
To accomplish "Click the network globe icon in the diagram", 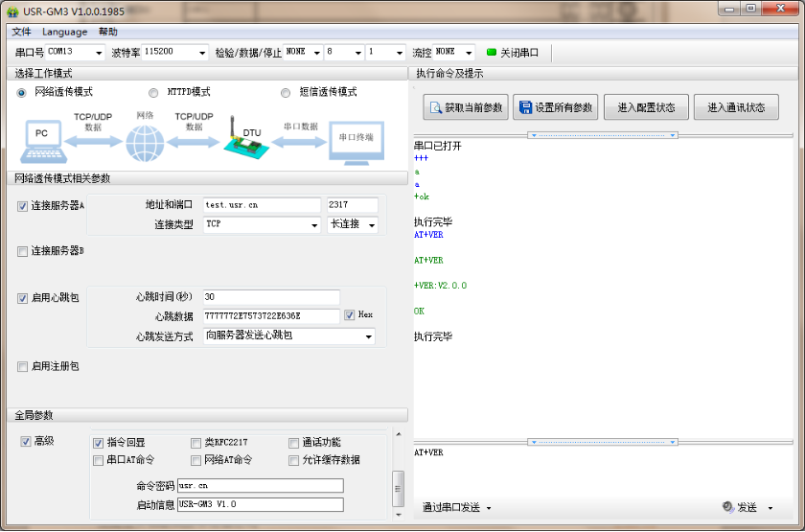I will (145, 143).
